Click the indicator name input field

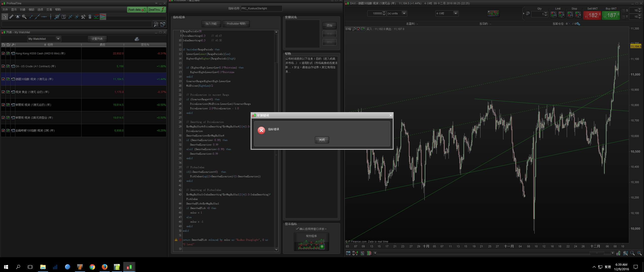tap(261, 9)
